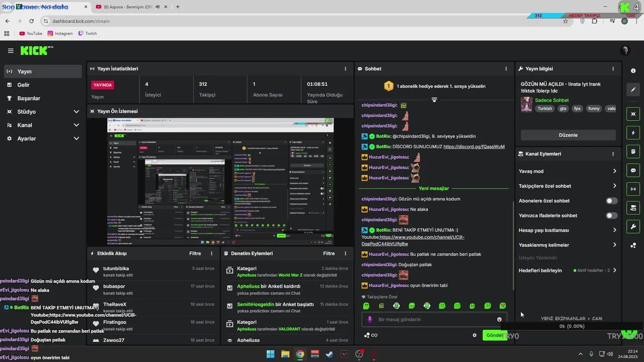This screenshot has height=362, width=644.
Task: Switch to Aspova - Benmişim browser tab
Action: [x=127, y=7]
